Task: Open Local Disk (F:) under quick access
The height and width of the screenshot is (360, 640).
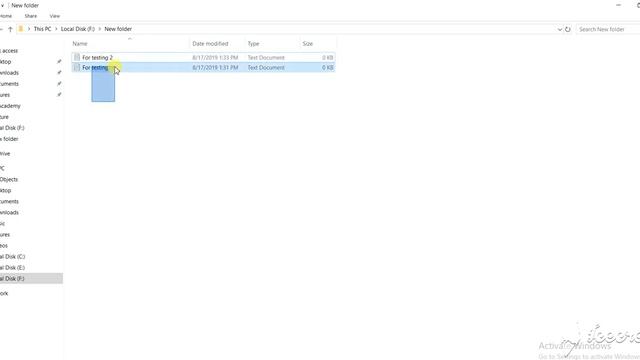Action: 12,128
